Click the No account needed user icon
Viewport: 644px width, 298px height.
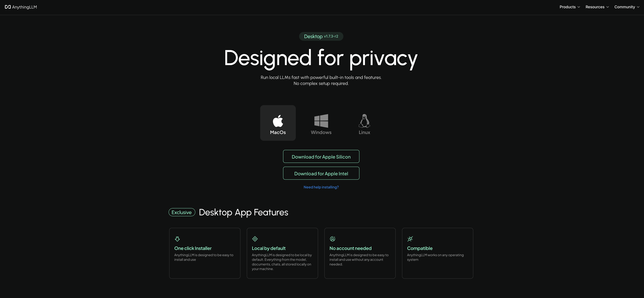(x=333, y=239)
